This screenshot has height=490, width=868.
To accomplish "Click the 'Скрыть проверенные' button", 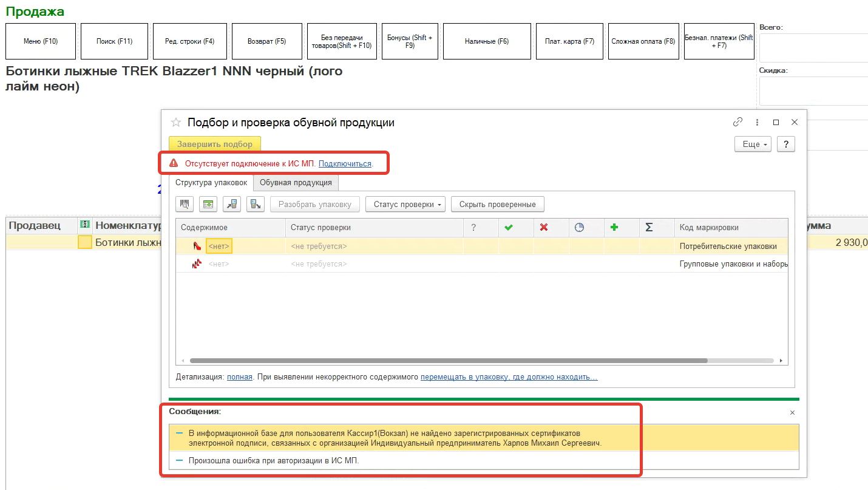I will (497, 205).
